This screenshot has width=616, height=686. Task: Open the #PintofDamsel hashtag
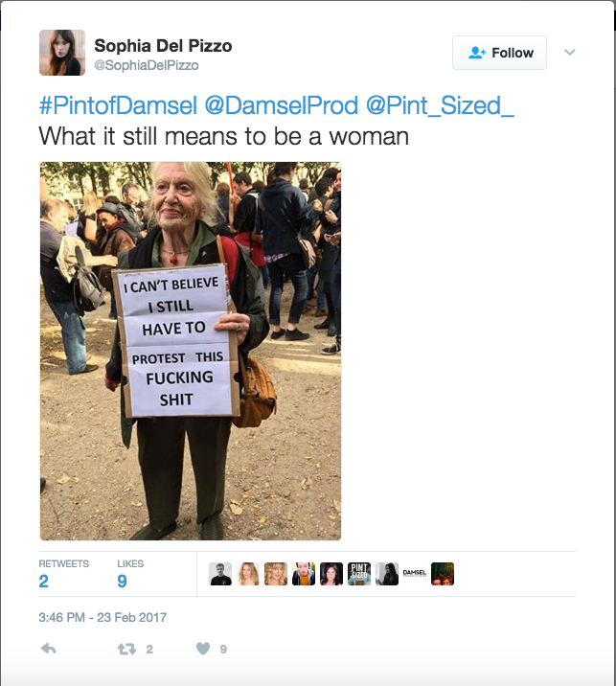click(118, 105)
